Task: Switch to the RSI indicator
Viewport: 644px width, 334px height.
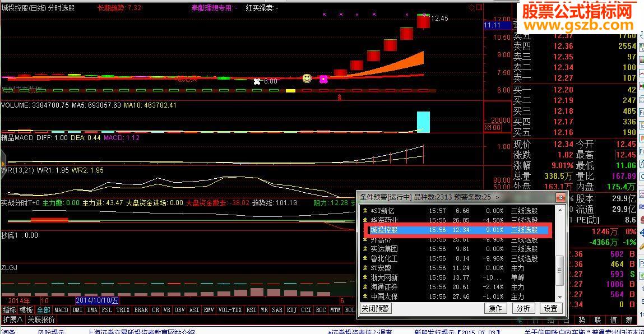Action: (251, 310)
